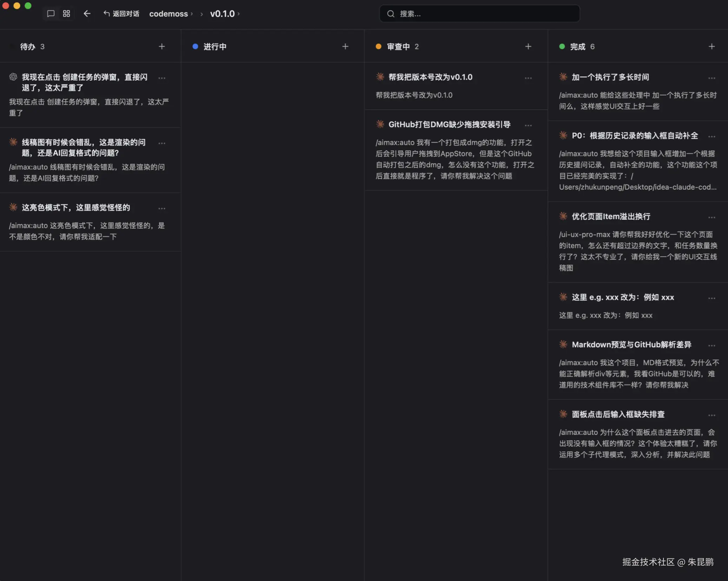Open the Markdown预览与GitHub解析差异 card

(x=631, y=345)
